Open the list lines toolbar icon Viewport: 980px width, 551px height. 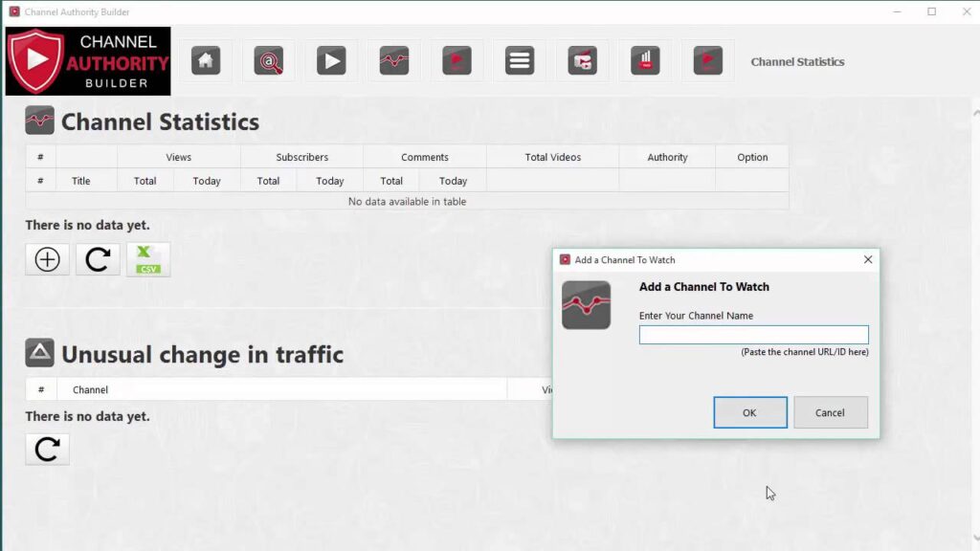(520, 60)
